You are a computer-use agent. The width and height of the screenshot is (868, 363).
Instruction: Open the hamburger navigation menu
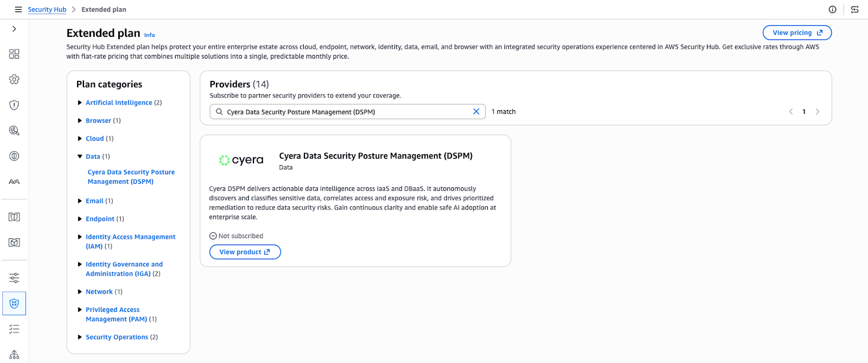[18, 9]
